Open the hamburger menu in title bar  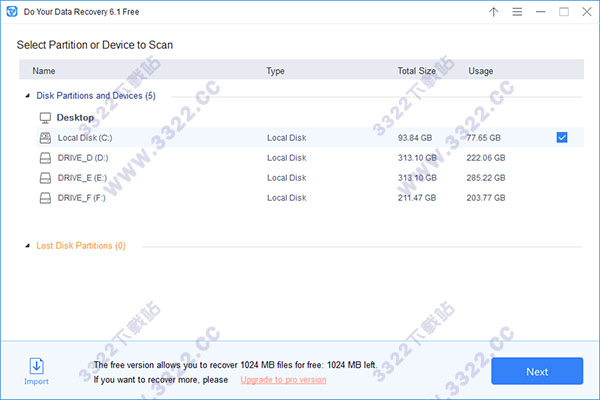pyautogui.click(x=517, y=12)
